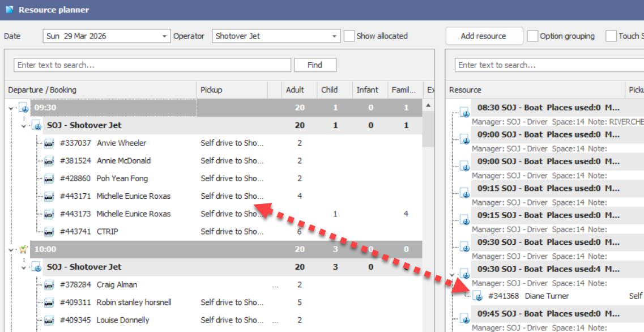
Task: Click the Infant column header
Action: pos(370,90)
